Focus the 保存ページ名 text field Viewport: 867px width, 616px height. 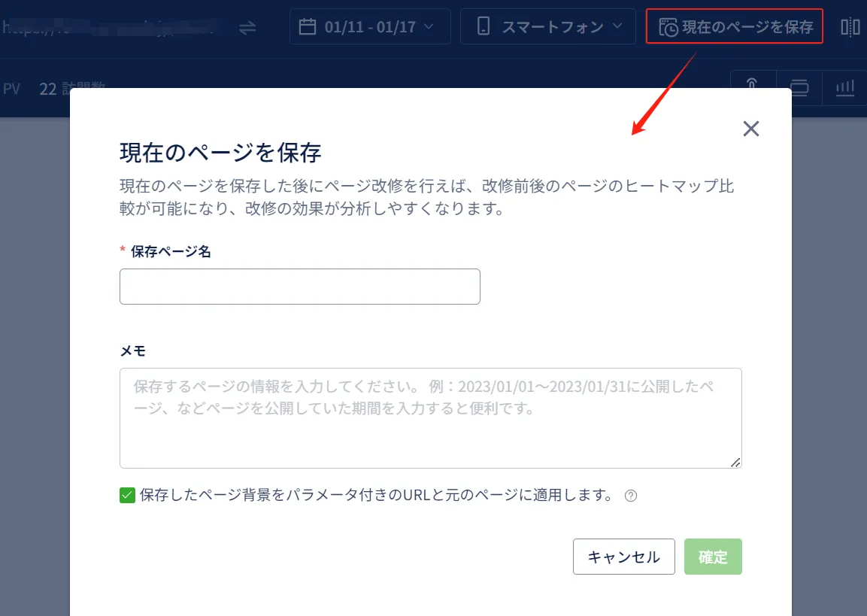299,287
